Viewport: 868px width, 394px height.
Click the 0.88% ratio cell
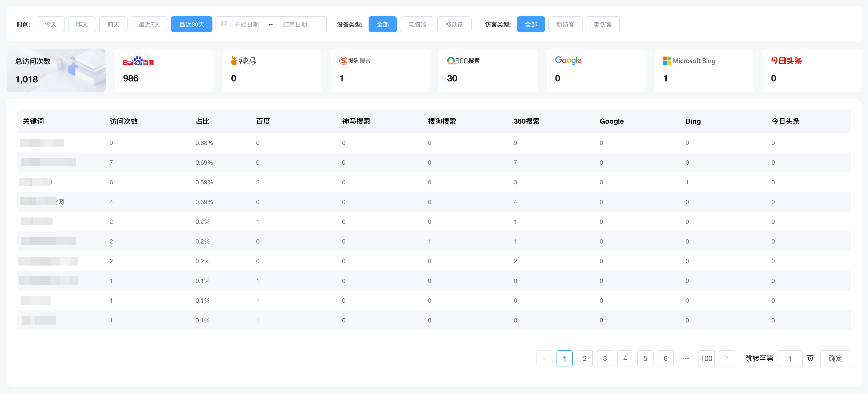[204, 143]
